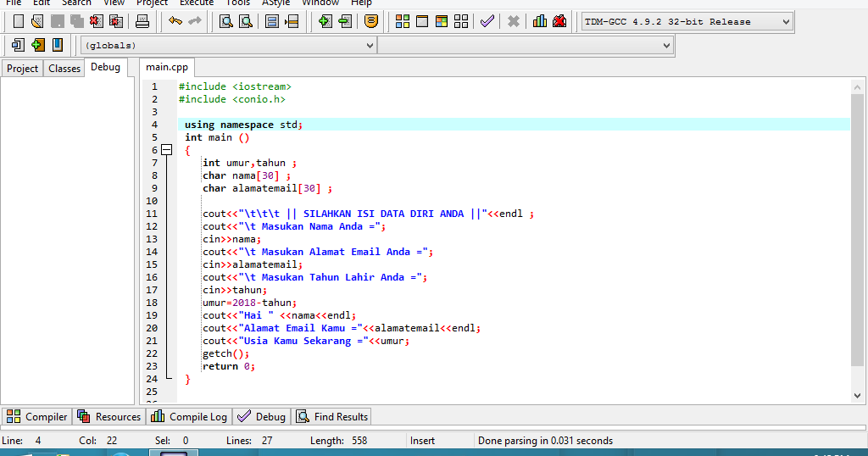Print the current file using printer icon

point(142,21)
